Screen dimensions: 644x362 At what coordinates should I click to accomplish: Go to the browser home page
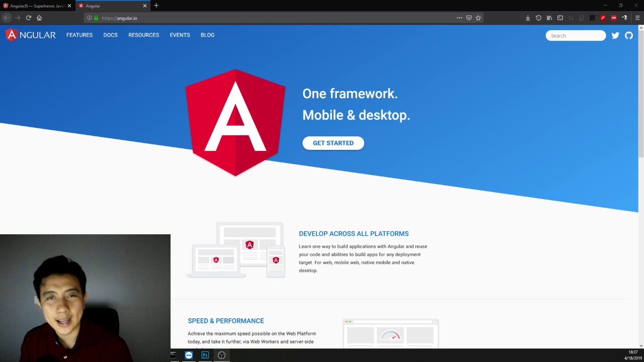pos(39,18)
